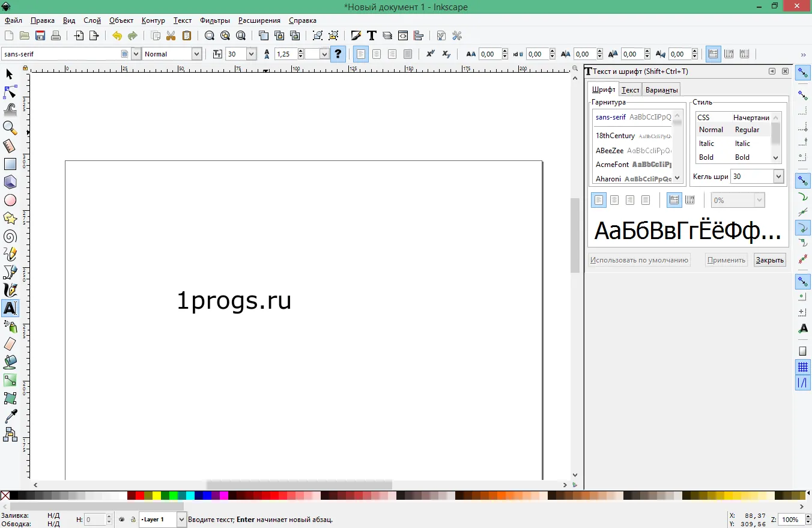This screenshot has width=812, height=528.
Task: Open the Расширения menu
Action: coord(259,20)
